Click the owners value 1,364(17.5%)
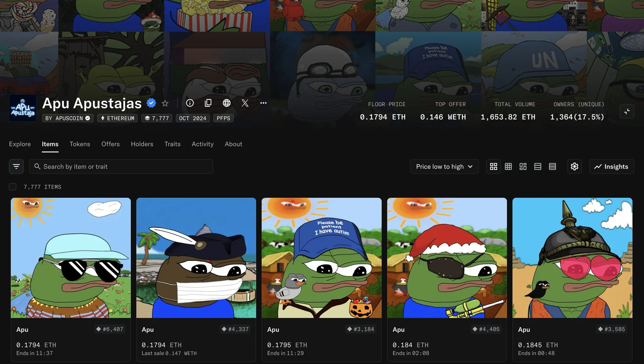 point(577,117)
